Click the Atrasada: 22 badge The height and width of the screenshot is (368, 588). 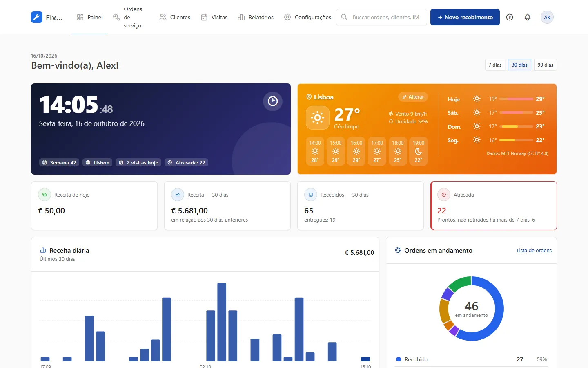coord(187,163)
